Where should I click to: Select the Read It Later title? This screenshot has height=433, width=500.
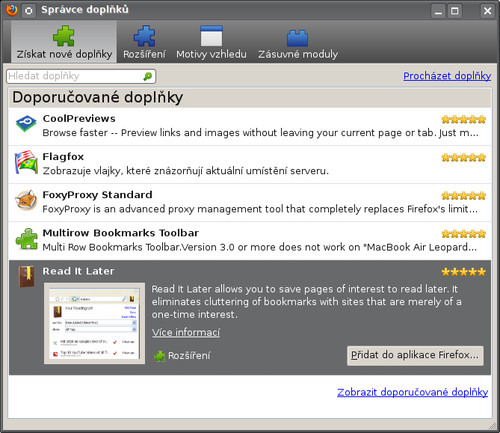coord(78,271)
